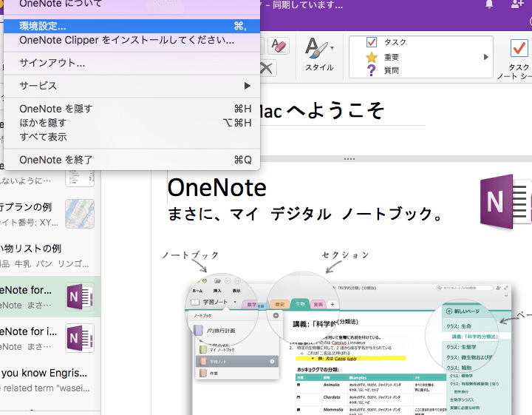Click the large タスク checkbox button

pos(519,48)
